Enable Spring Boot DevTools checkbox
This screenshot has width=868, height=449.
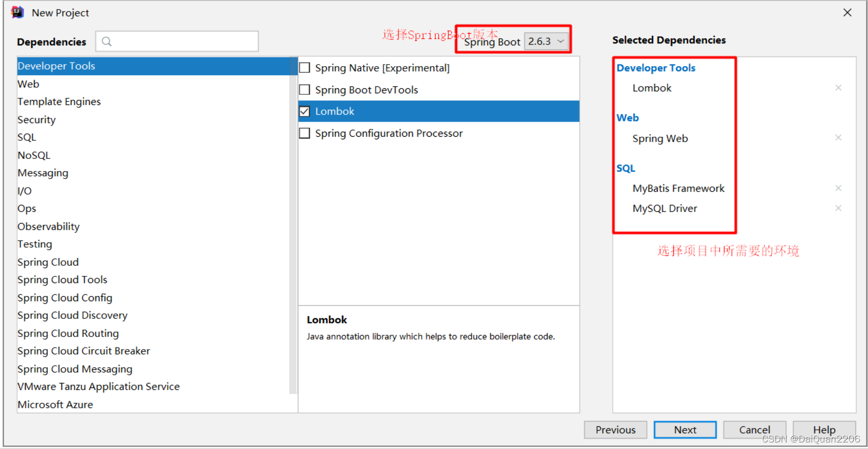pos(305,90)
